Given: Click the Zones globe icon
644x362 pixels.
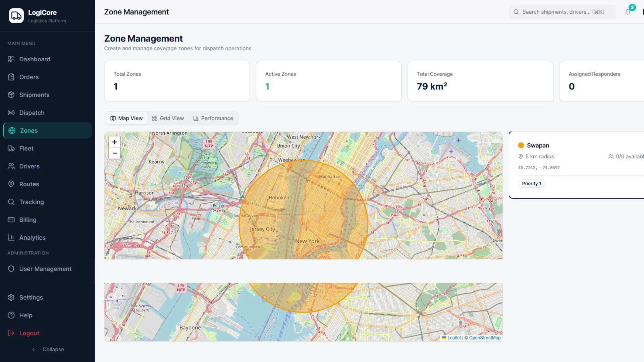Looking at the screenshot, I should pyautogui.click(x=12, y=131).
